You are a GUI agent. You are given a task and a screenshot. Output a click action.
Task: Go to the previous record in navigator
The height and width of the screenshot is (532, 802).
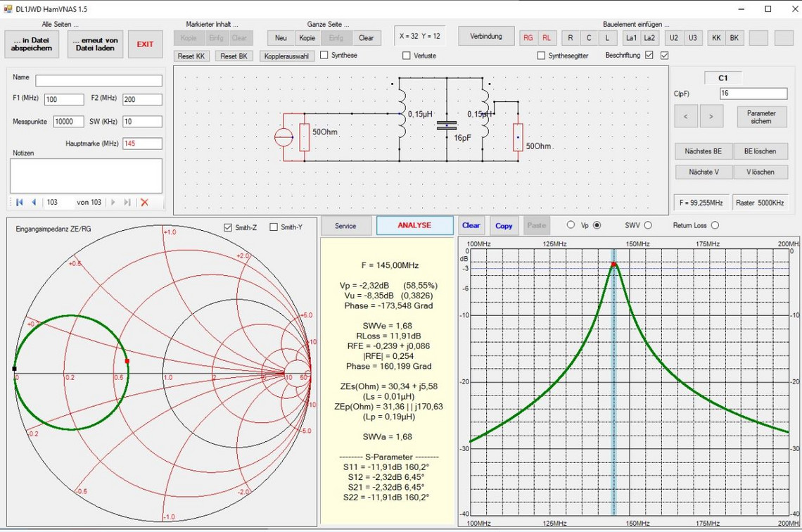click(x=34, y=202)
